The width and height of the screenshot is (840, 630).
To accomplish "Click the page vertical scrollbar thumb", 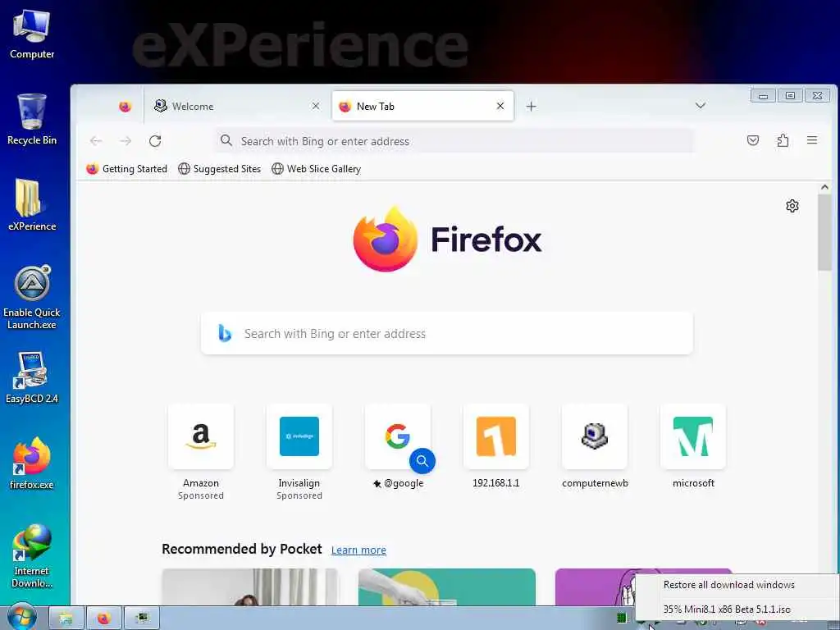I will 824,233.
